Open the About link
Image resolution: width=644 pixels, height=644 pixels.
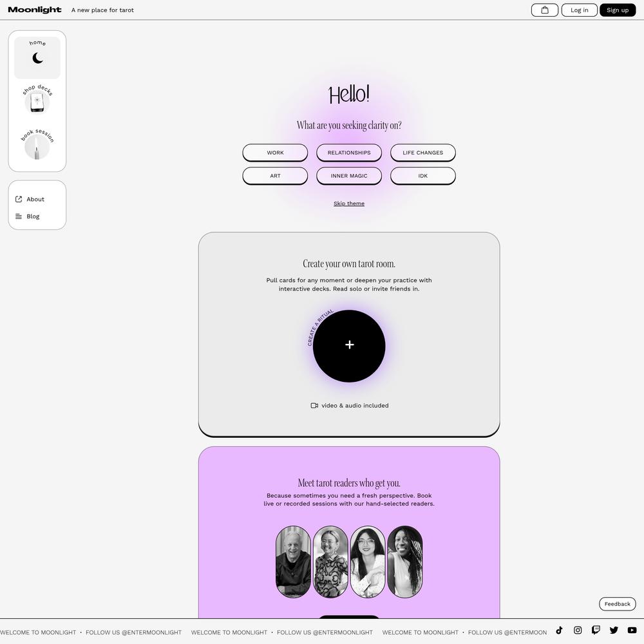(x=30, y=199)
